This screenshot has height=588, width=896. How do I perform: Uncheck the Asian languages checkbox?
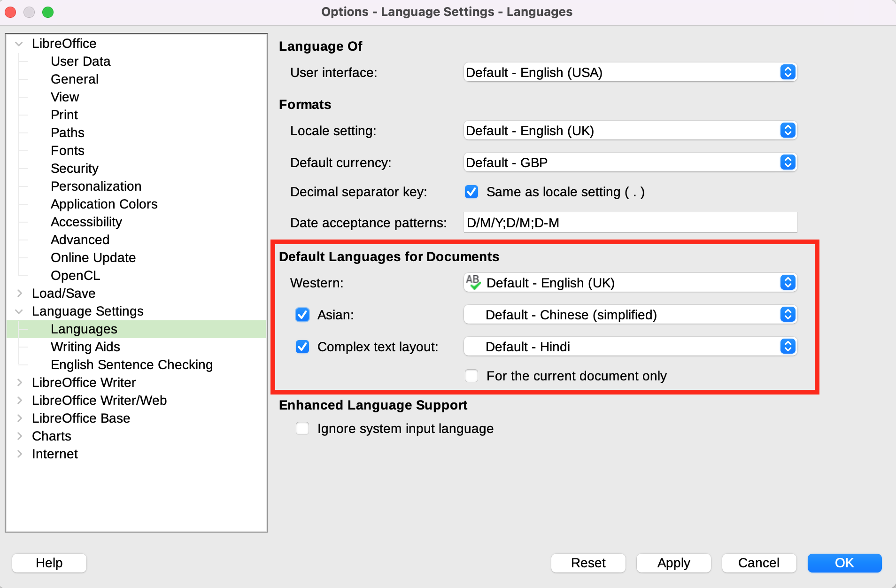[302, 314]
